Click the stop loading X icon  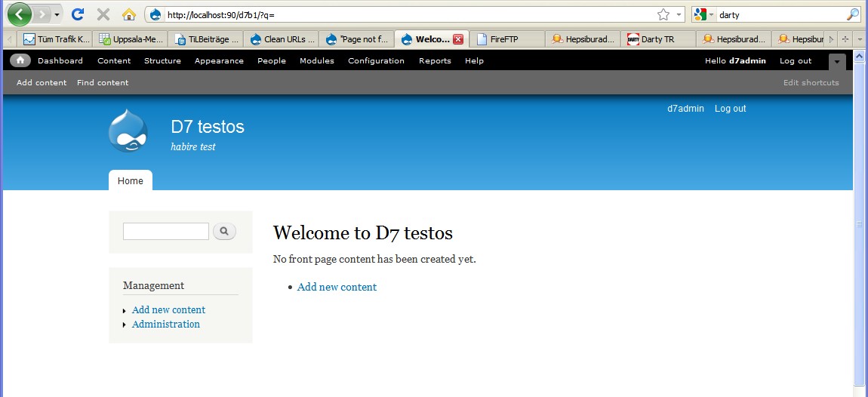point(103,14)
